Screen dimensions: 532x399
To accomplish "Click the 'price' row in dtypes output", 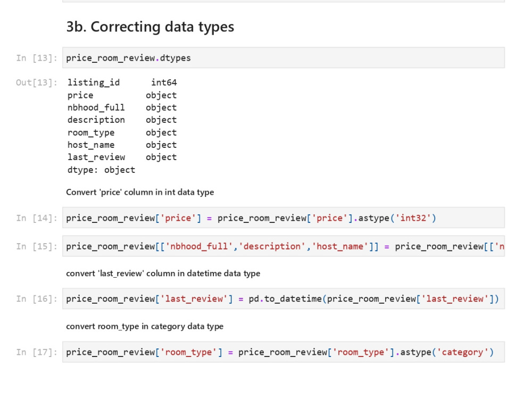I will point(122,95).
